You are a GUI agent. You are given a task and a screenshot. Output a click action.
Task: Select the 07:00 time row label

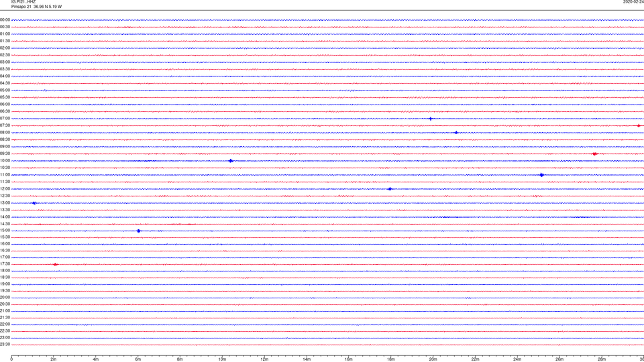(x=5, y=119)
